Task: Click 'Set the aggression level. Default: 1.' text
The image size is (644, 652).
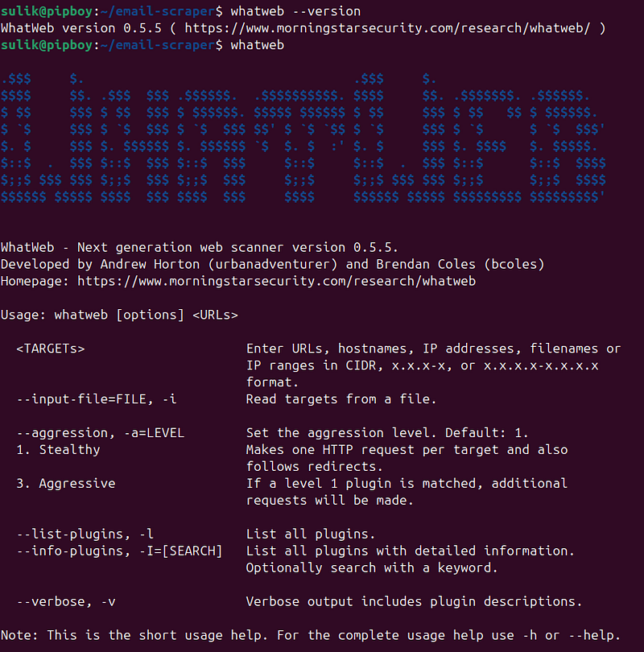Action: [387, 433]
